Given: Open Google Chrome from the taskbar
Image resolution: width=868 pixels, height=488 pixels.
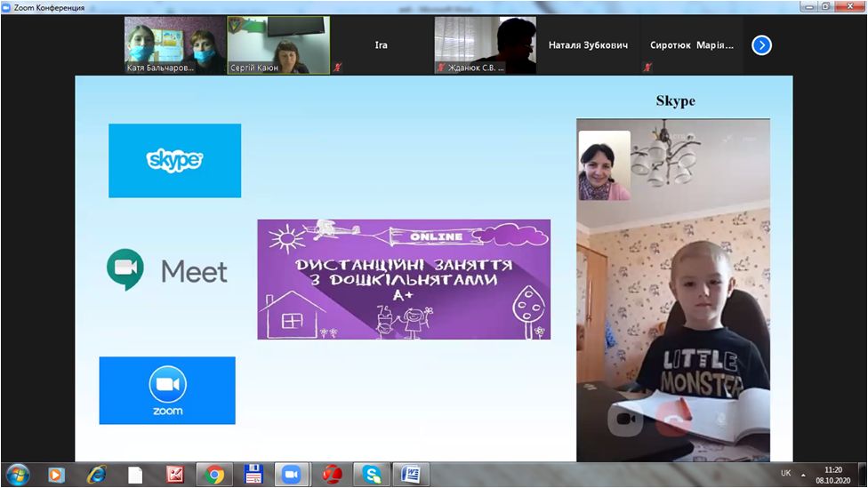Looking at the screenshot, I should pyautogui.click(x=214, y=475).
